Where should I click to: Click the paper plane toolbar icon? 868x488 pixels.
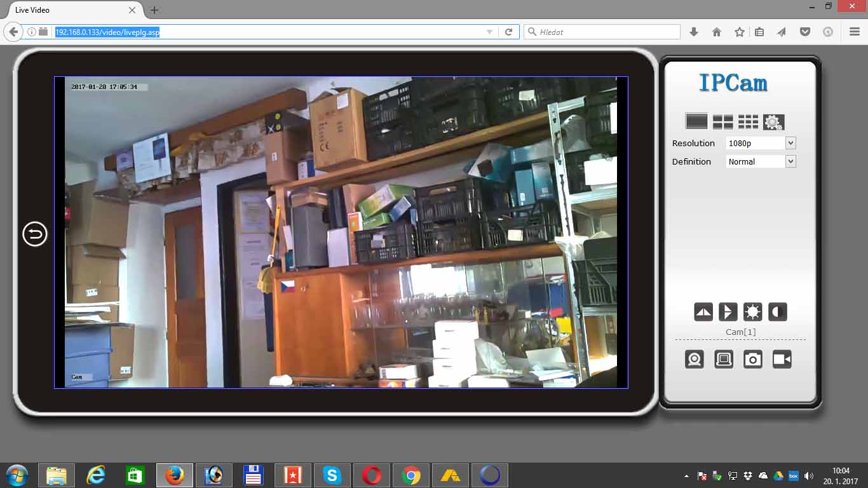click(782, 32)
